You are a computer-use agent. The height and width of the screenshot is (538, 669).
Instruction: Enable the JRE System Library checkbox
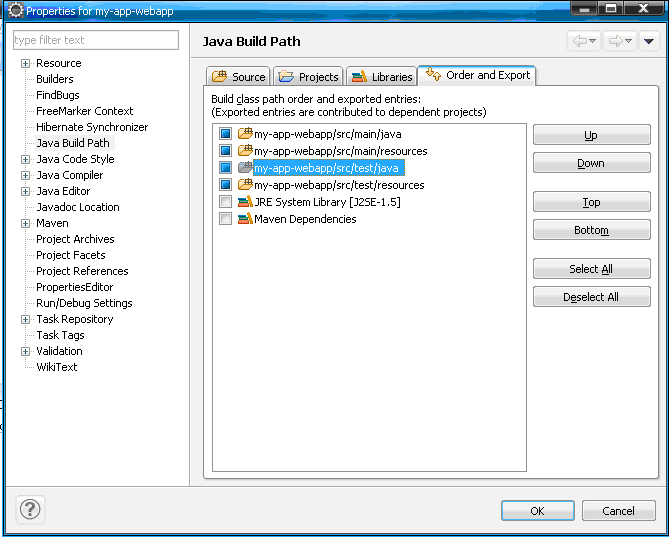coord(226,202)
